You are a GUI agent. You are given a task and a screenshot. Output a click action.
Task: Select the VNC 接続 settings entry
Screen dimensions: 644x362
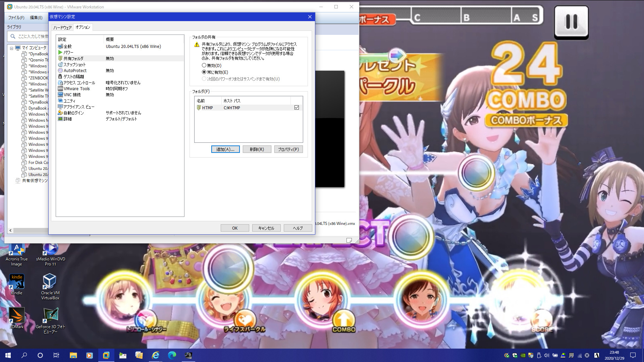(x=120, y=95)
